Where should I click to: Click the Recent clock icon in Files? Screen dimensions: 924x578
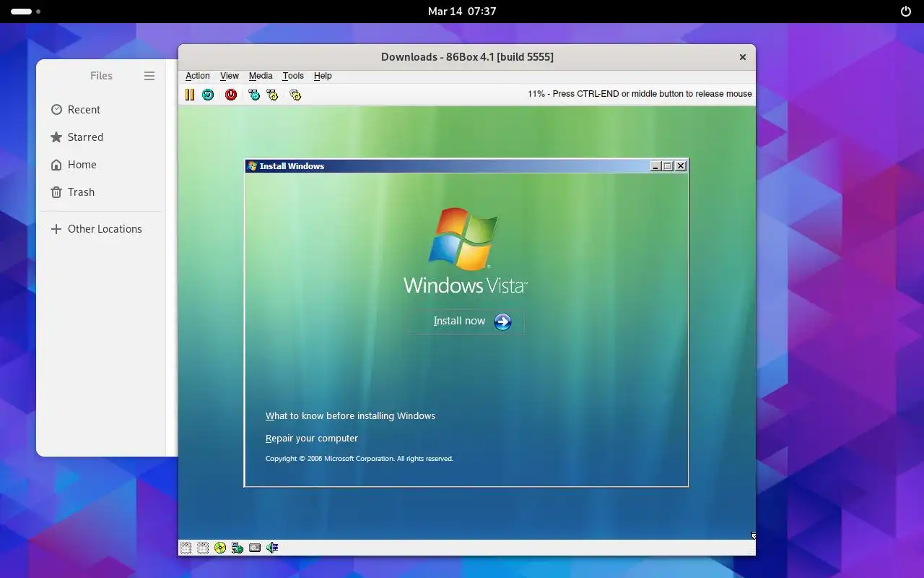point(56,110)
